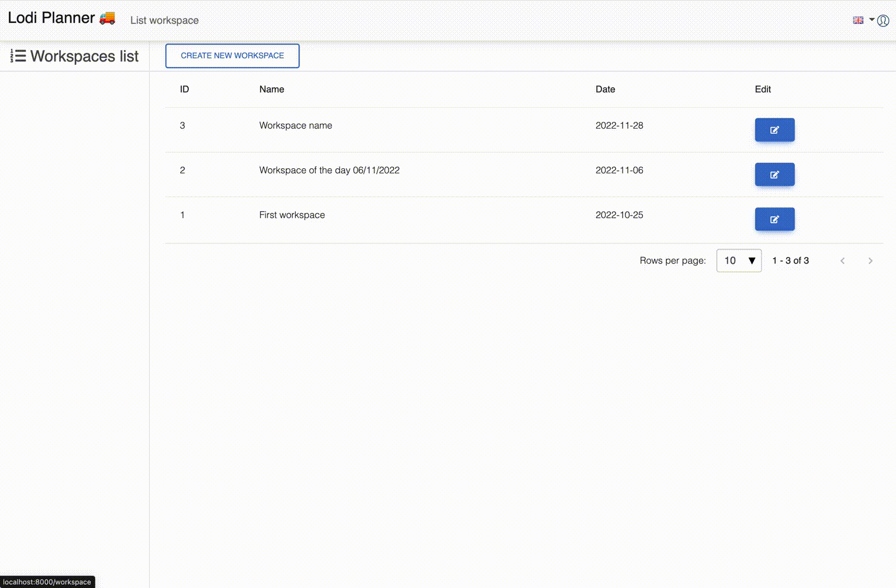Click the Name column header
The image size is (896, 588).
pyautogui.click(x=272, y=89)
